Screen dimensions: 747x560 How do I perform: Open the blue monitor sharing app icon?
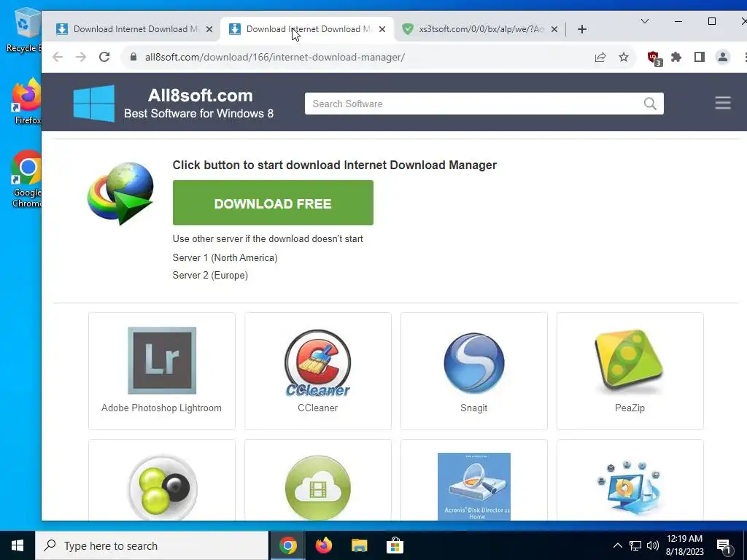point(630,488)
